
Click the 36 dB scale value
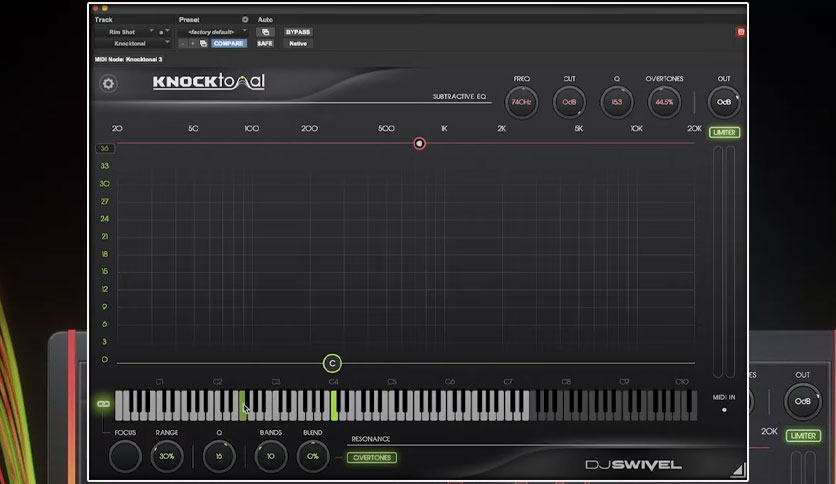coord(104,148)
